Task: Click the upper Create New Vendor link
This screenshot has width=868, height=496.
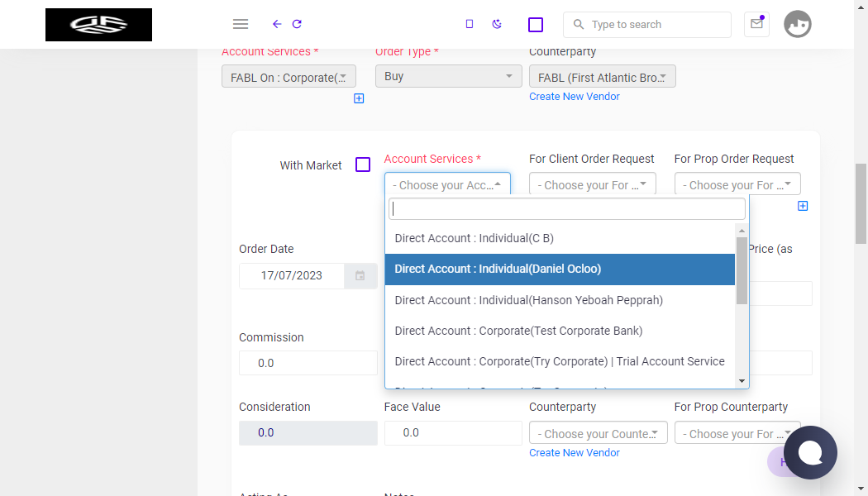Action: click(x=574, y=97)
